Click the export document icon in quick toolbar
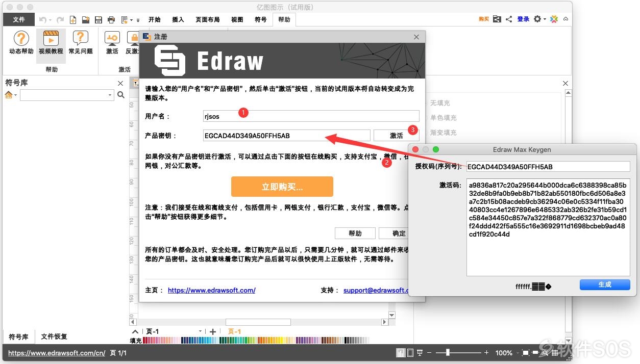This screenshot has width=640, height=364. 124,19
